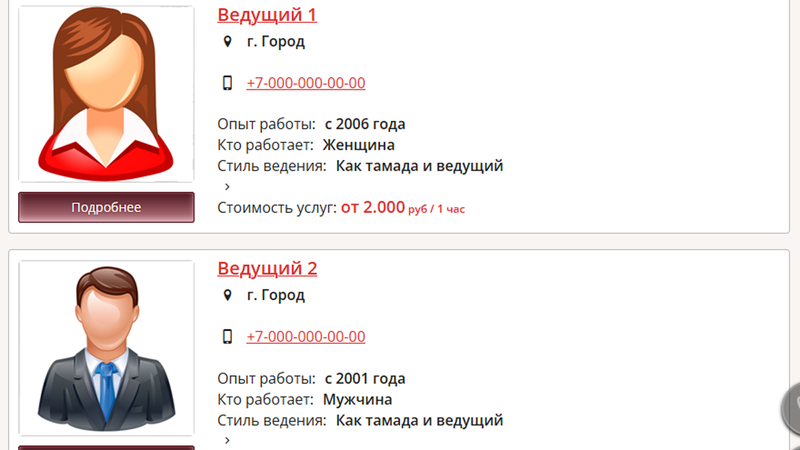Viewport: 800px width, 450px height.
Task: Open the Ведущий 1 profile title link
Action: 267,15
